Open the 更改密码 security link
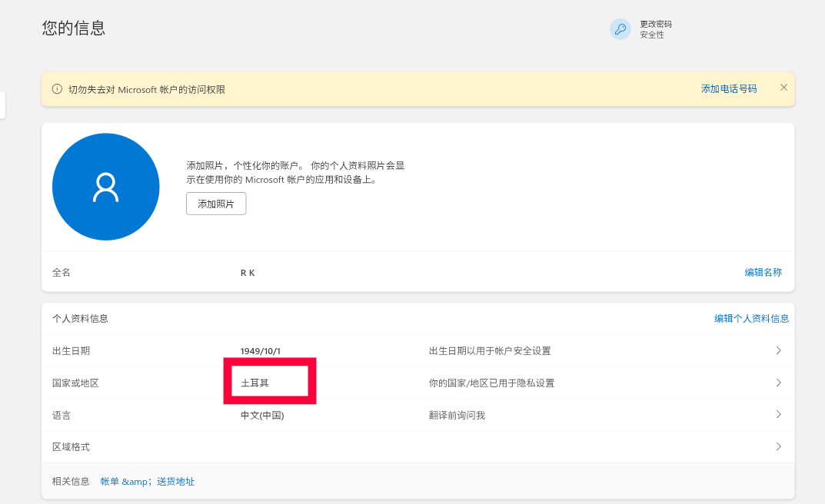 point(650,24)
